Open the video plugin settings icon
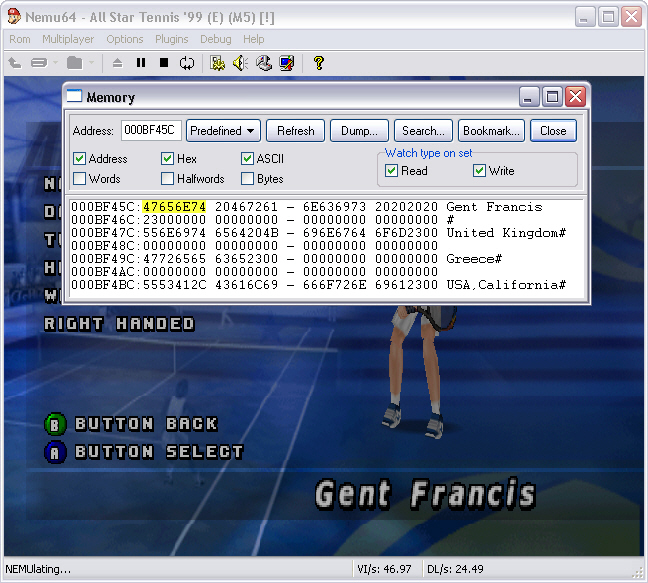Viewport: 648px width, 583px height. point(217,63)
